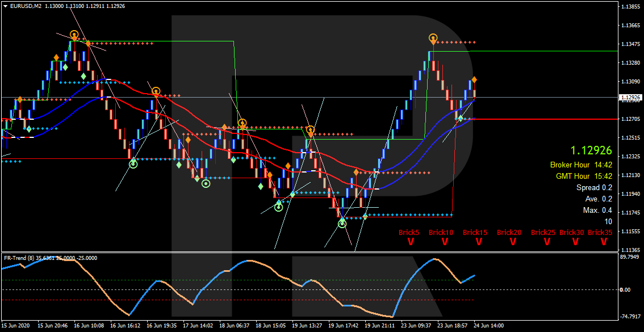Image resolution: width=644 pixels, height=332 pixels.
Task: Select the green circled marker at the 19 Jun 17:42 low
Action: coord(342,223)
